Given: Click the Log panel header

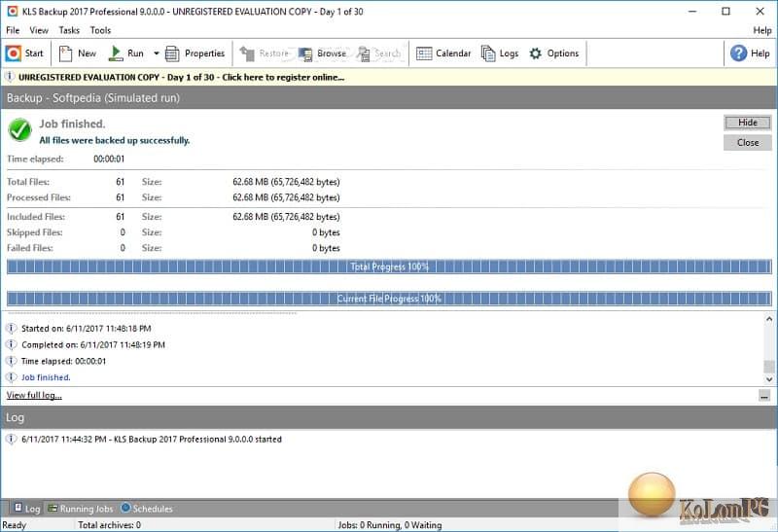Looking at the screenshot, I should [389, 417].
